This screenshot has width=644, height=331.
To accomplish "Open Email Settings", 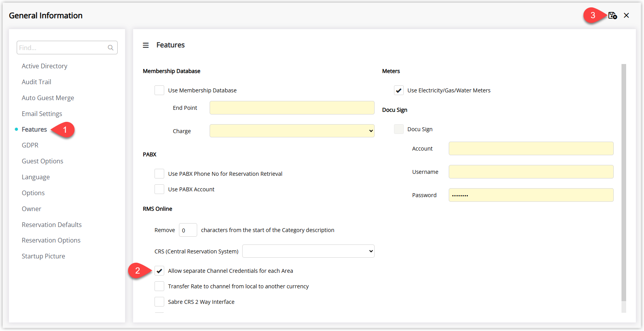I will 42,114.
